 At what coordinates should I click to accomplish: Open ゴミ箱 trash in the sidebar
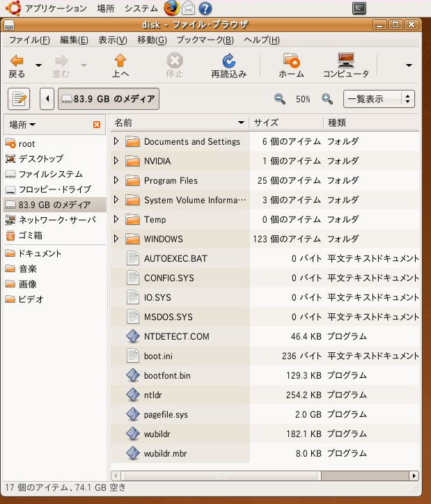54,235
